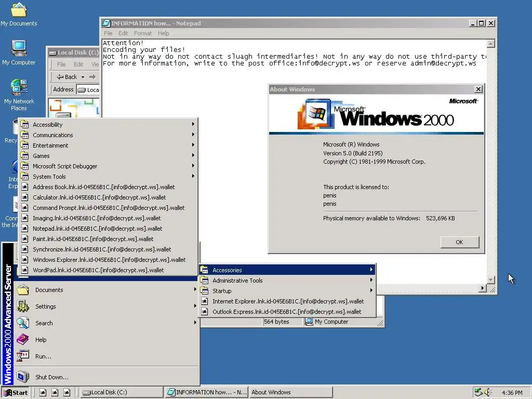Image resolution: width=532 pixels, height=399 pixels.
Task: Open Help in the Start menu
Action: pyautogui.click(x=107, y=340)
